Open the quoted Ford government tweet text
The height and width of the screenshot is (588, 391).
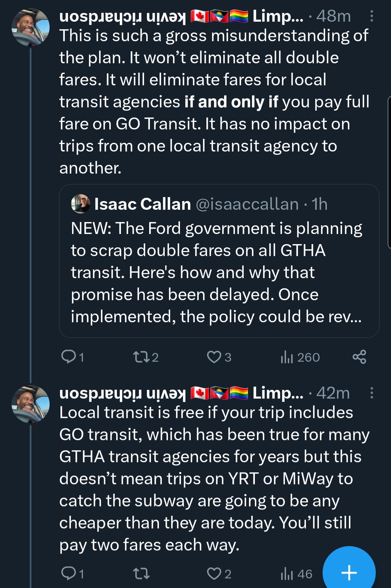click(216, 272)
